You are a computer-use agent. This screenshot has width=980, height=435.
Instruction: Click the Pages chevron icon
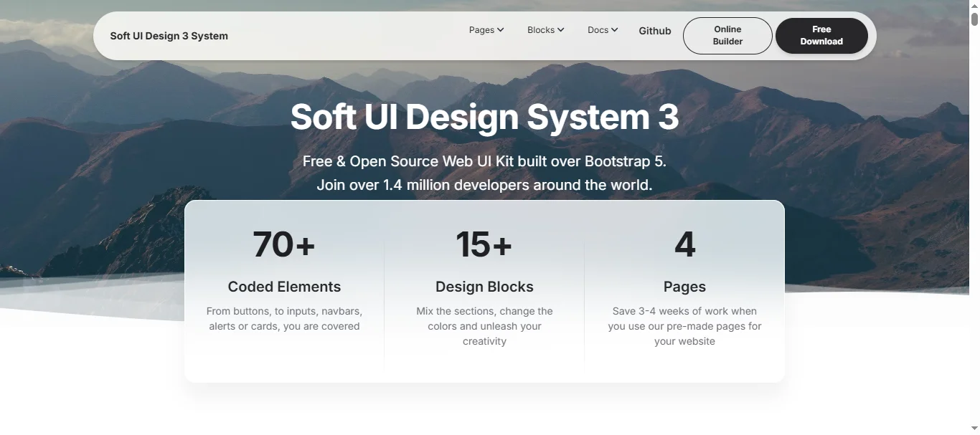[x=501, y=30]
